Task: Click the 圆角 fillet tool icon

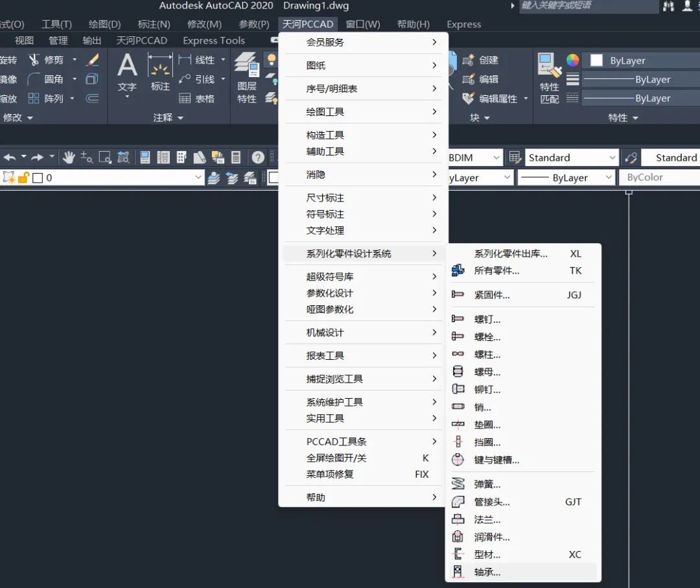Action: point(34,79)
